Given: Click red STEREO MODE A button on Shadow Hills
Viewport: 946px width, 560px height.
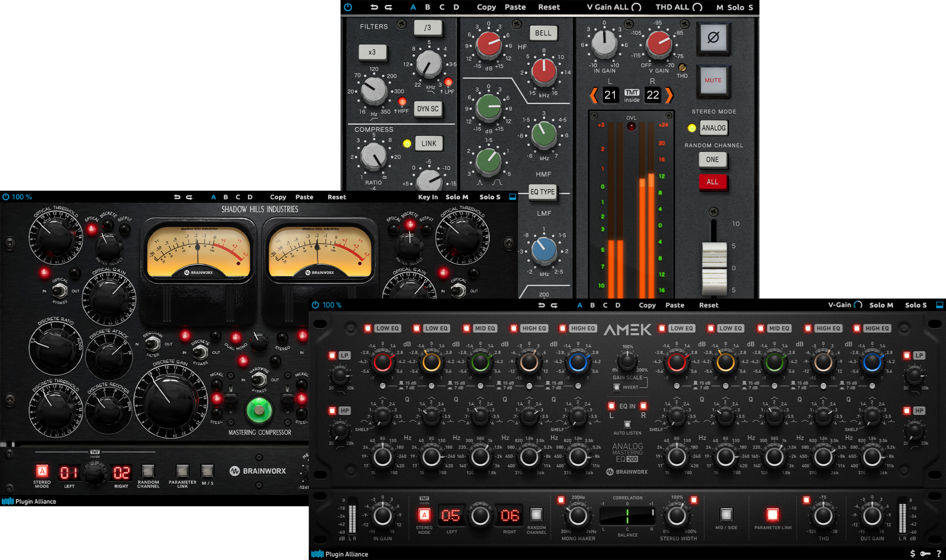Looking at the screenshot, I should click(x=42, y=471).
